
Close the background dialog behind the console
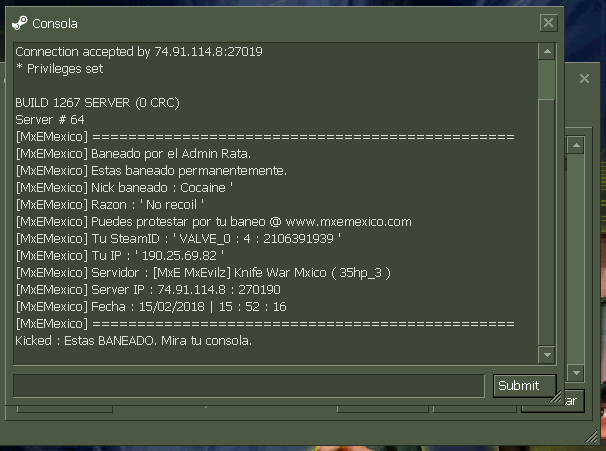(584, 79)
